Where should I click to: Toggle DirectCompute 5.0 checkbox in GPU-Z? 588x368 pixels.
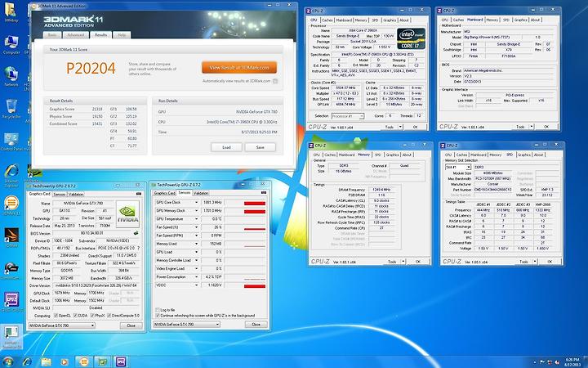coord(109,316)
